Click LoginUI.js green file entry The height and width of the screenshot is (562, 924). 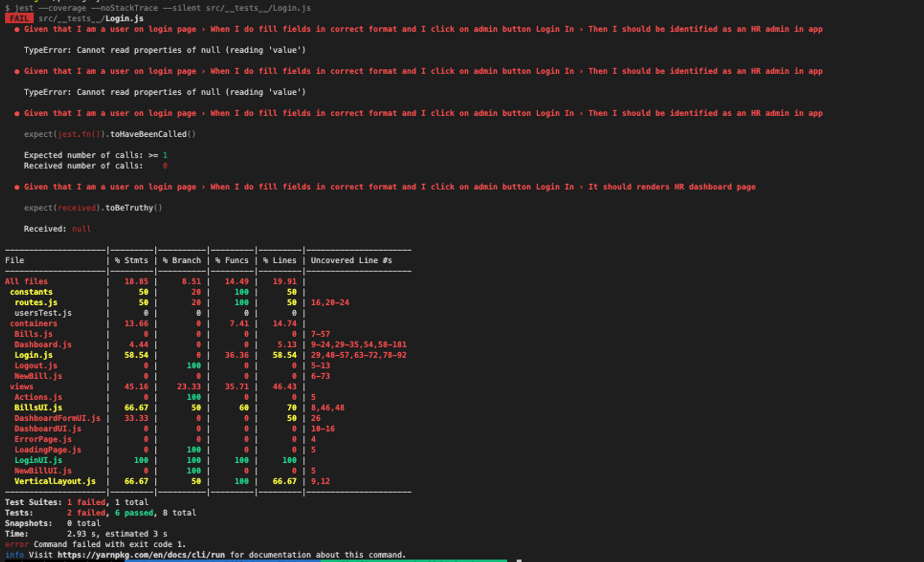pyautogui.click(x=38, y=460)
